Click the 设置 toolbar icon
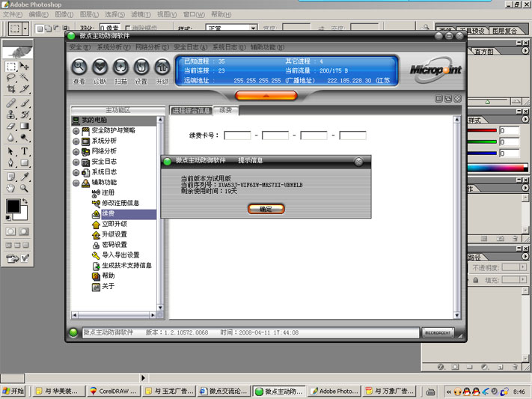 point(141,67)
